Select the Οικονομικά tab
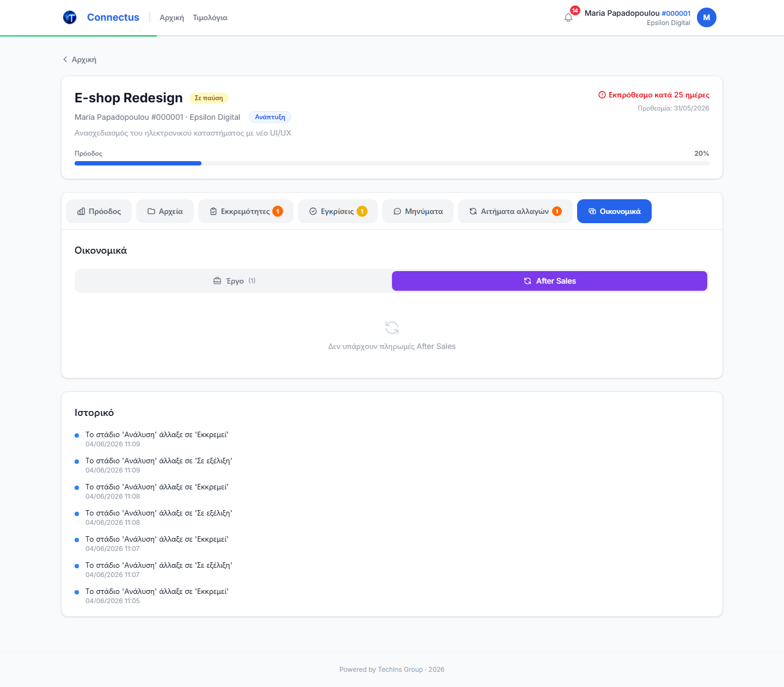Screen dimensions: 784x687 tap(614, 211)
